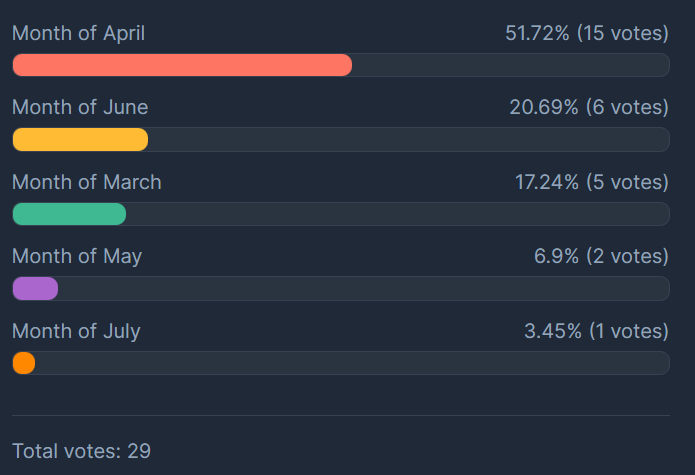Click the purple Month of May bar

pyautogui.click(x=35, y=288)
